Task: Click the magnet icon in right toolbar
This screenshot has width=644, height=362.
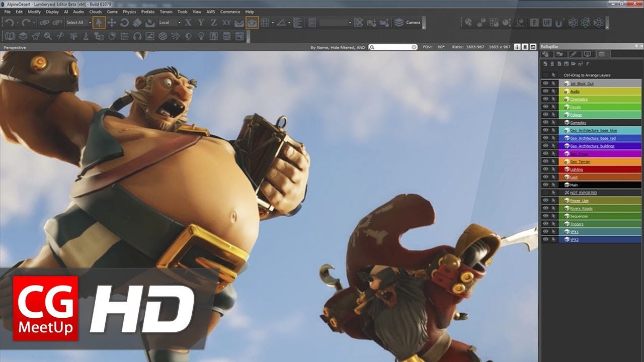Action: (x=559, y=23)
